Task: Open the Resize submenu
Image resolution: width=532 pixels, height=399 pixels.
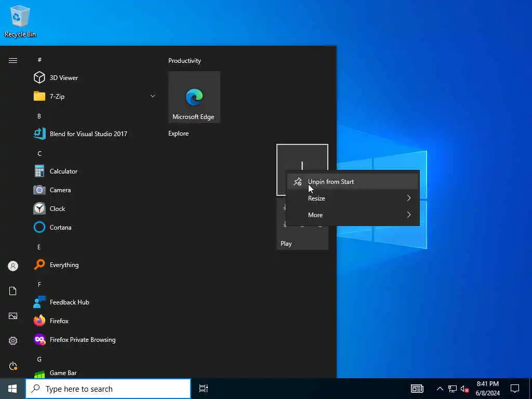Action: [353, 198]
